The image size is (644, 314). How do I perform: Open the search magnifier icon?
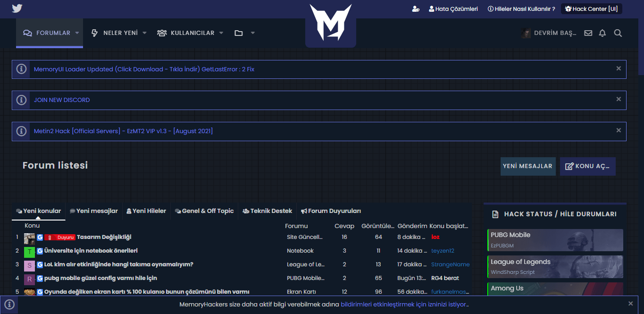point(618,33)
